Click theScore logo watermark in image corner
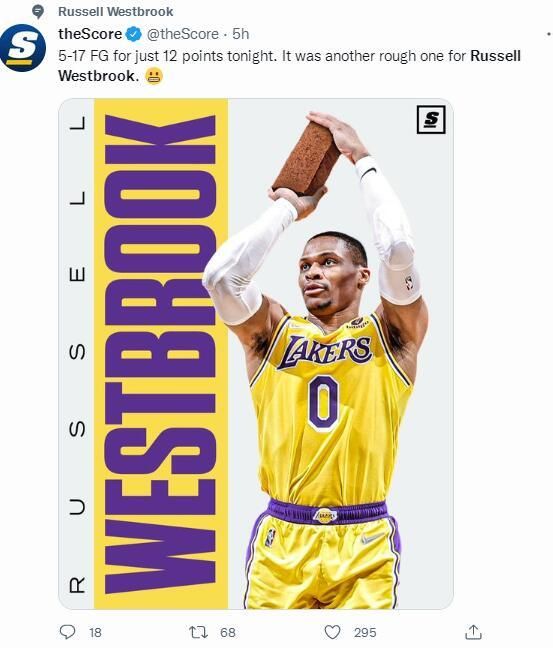Screen dimensions: 553x648 point(431,120)
